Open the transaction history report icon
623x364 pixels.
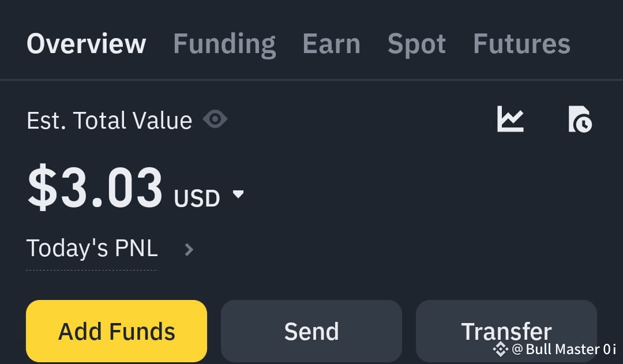(x=581, y=119)
